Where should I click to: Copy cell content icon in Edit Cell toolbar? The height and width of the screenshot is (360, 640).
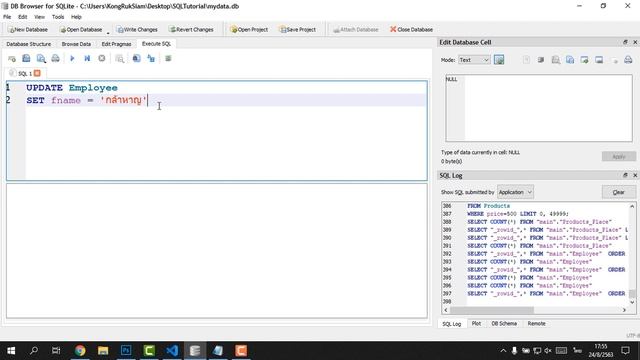[570, 60]
